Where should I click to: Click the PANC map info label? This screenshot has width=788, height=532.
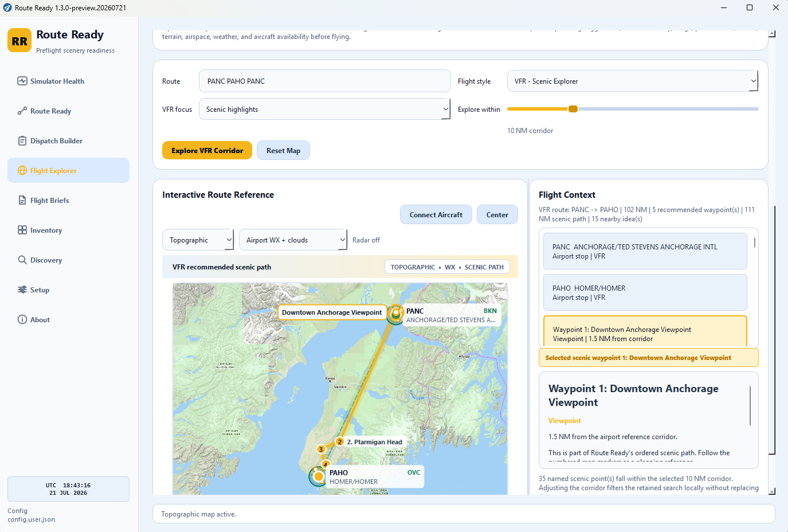click(x=452, y=315)
